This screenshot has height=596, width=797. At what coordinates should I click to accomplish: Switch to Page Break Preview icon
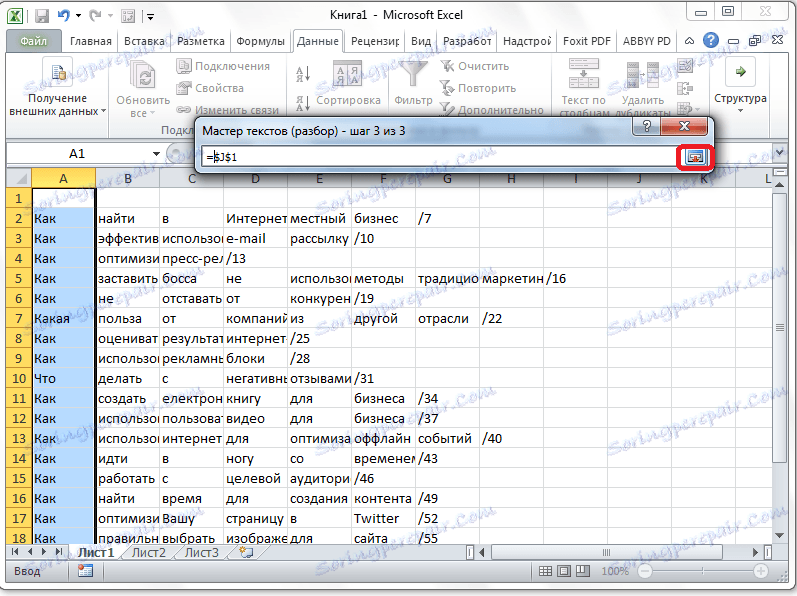pyautogui.click(x=583, y=571)
